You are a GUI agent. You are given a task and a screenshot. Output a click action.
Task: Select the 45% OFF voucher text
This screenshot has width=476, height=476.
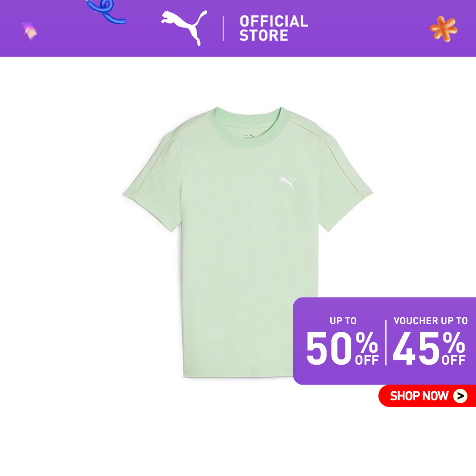pyautogui.click(x=429, y=348)
